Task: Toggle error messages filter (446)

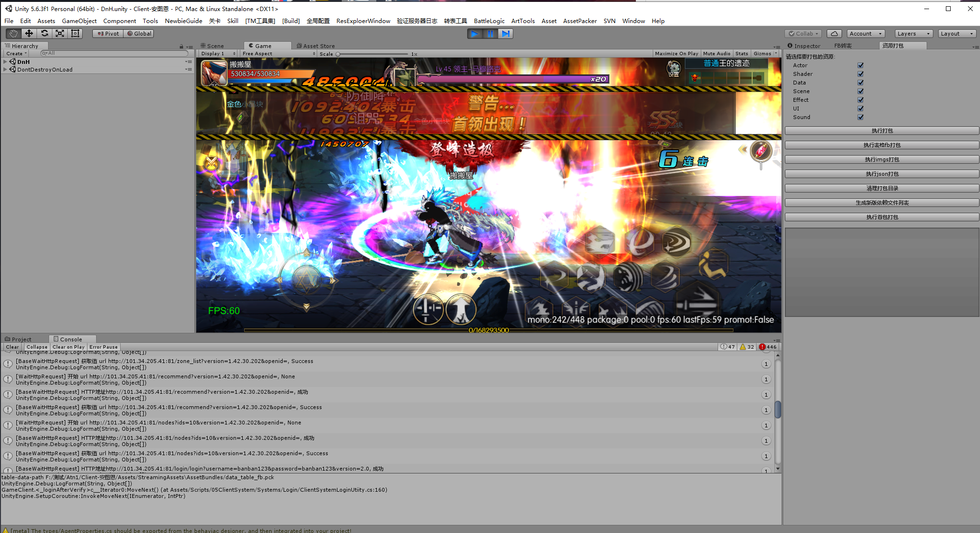Action: (x=768, y=347)
